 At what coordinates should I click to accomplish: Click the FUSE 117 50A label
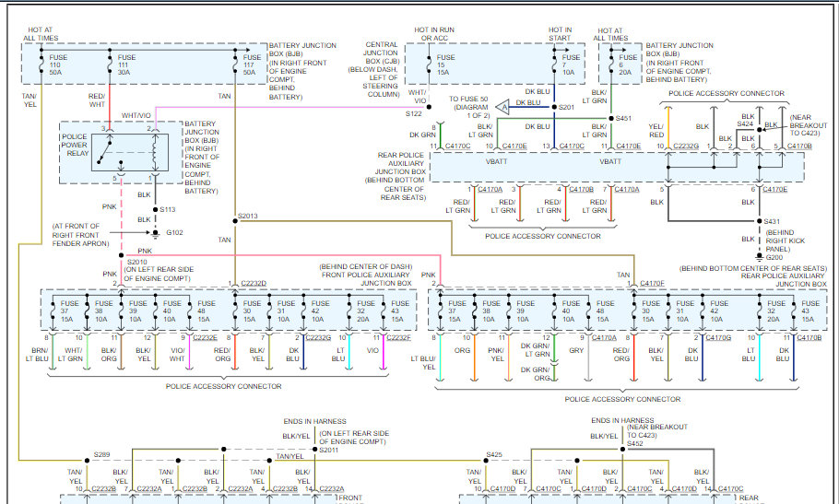pos(252,64)
